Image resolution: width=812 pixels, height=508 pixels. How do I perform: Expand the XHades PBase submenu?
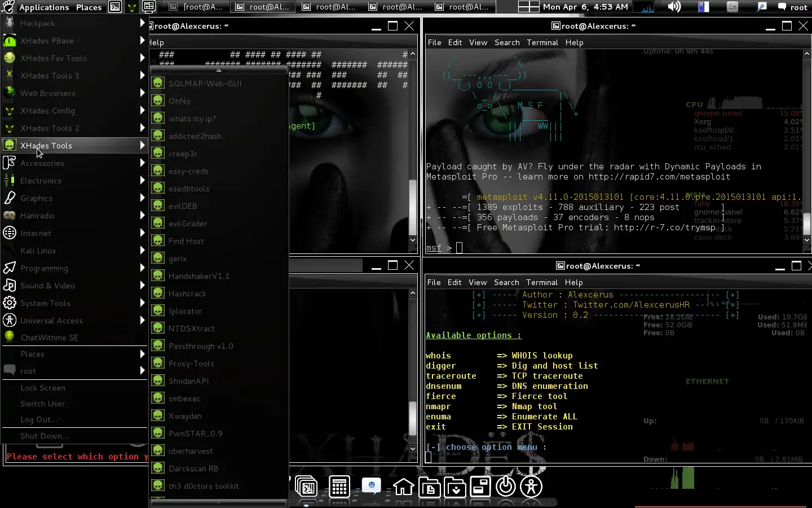74,41
